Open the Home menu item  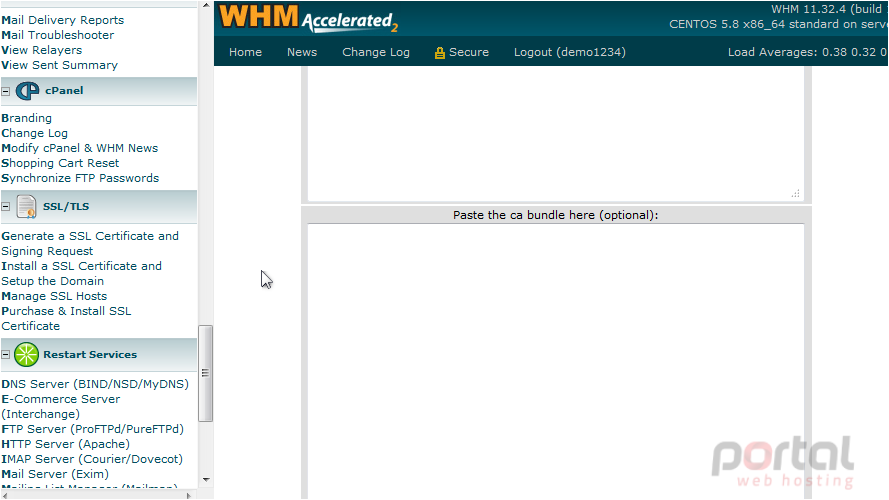pos(245,52)
